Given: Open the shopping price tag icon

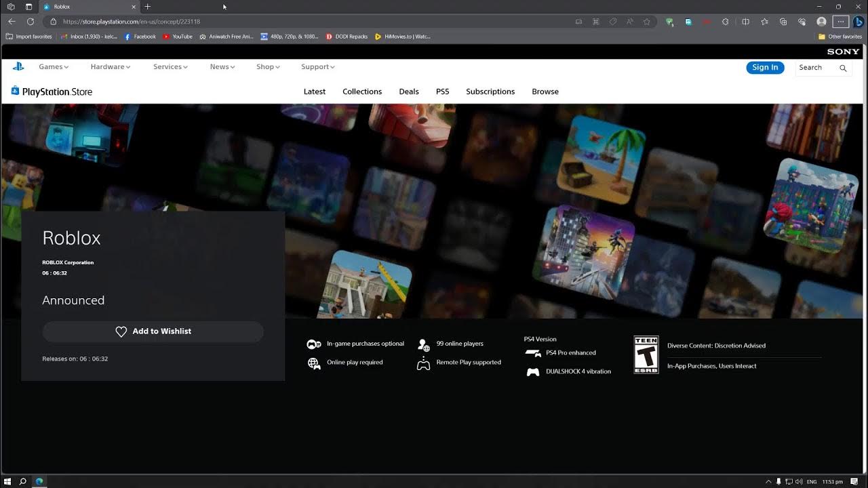Looking at the screenshot, I should point(613,22).
